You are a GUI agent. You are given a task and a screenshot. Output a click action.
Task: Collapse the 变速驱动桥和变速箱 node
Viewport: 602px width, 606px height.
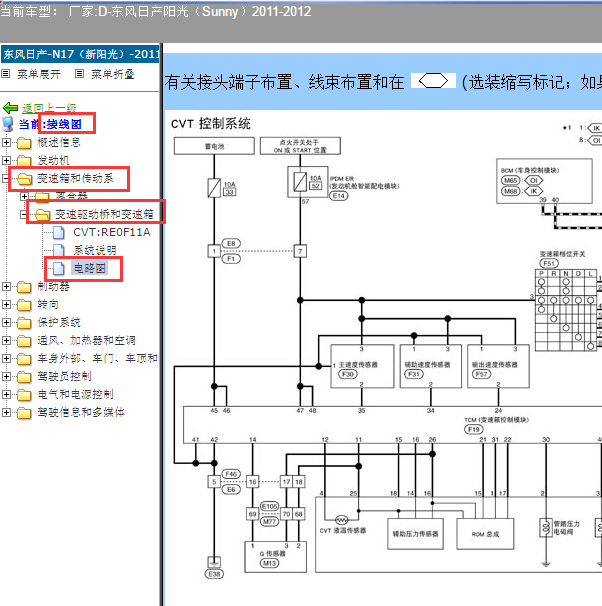click(x=24, y=214)
